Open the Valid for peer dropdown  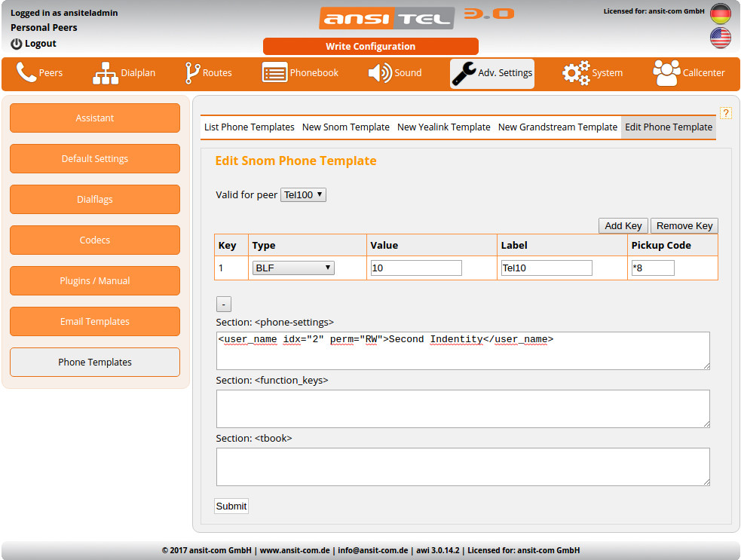click(x=303, y=195)
